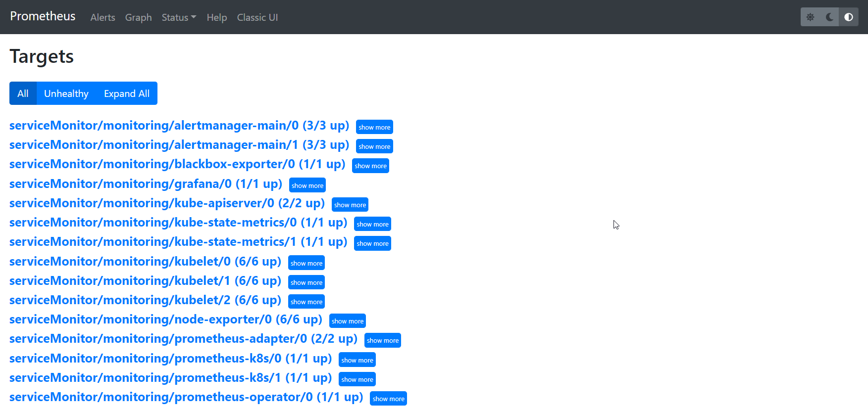868x411 pixels.
Task: Show more for alertmanager-main/1
Action: (374, 146)
